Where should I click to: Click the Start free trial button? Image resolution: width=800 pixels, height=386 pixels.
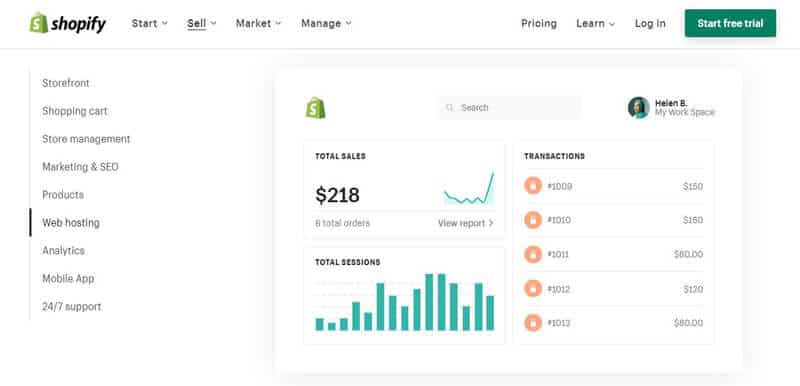[730, 23]
